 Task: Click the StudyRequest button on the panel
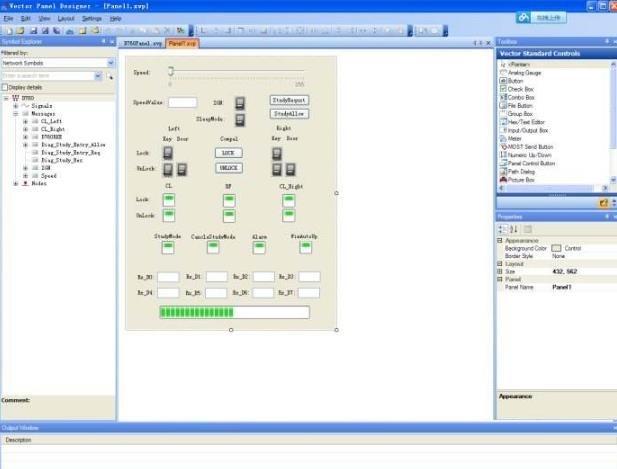click(x=289, y=101)
